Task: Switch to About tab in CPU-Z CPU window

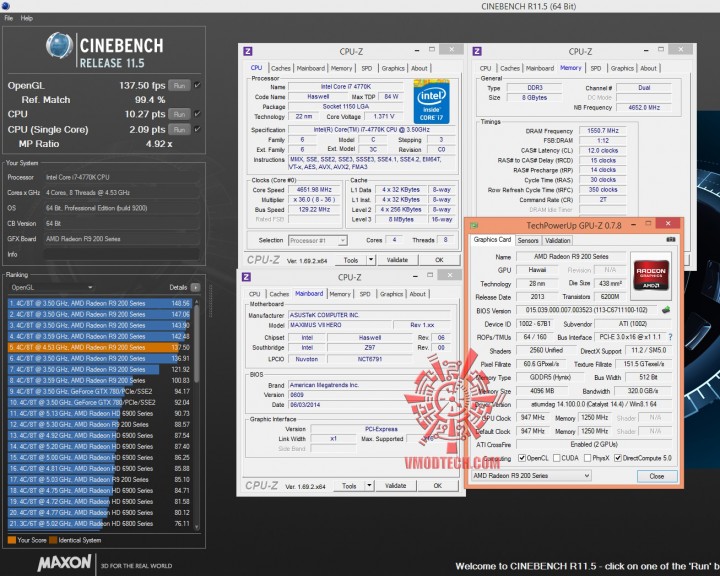Action: tap(419, 68)
